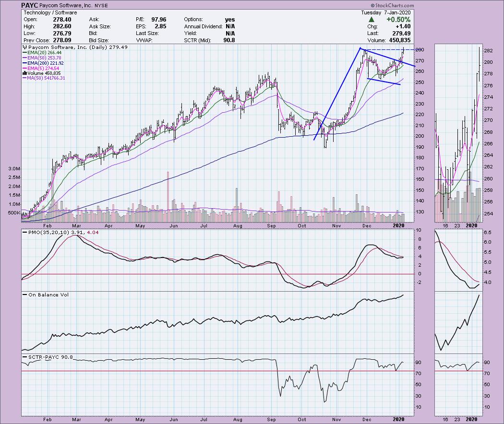This screenshot has width=504, height=424.
Task: Click the Annual Dividend: label
Action: tap(203, 26)
